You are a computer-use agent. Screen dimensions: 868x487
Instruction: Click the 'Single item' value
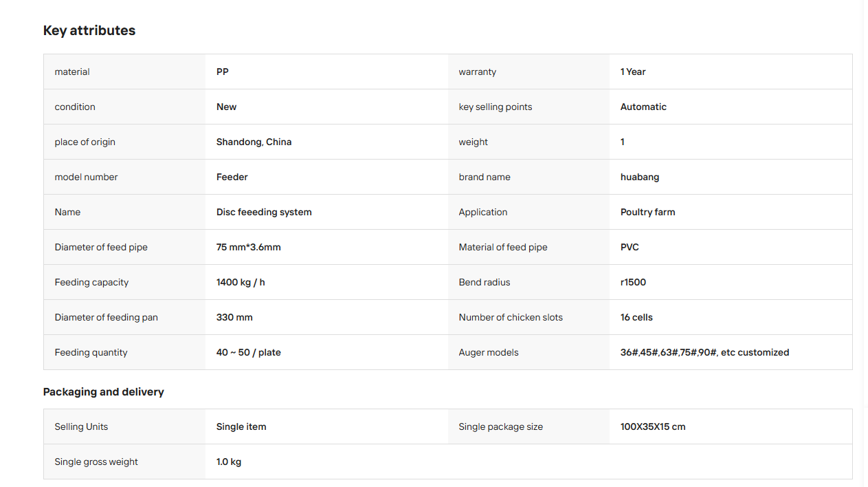[x=241, y=426]
